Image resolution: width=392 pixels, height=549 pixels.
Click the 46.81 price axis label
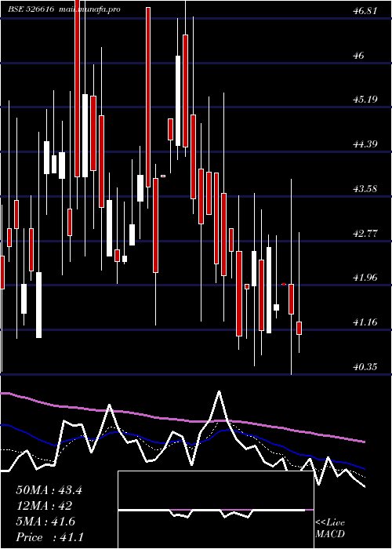[x=365, y=11]
